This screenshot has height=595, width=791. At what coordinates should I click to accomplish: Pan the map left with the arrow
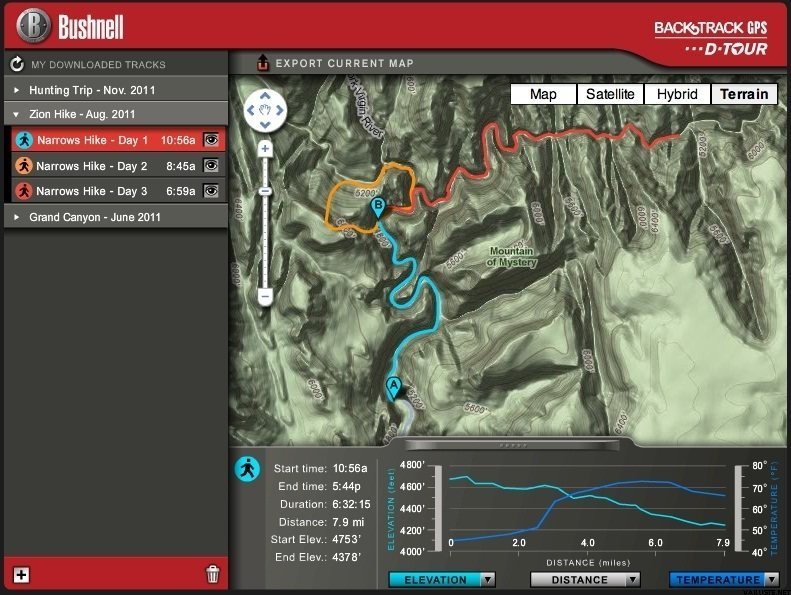pyautogui.click(x=250, y=110)
